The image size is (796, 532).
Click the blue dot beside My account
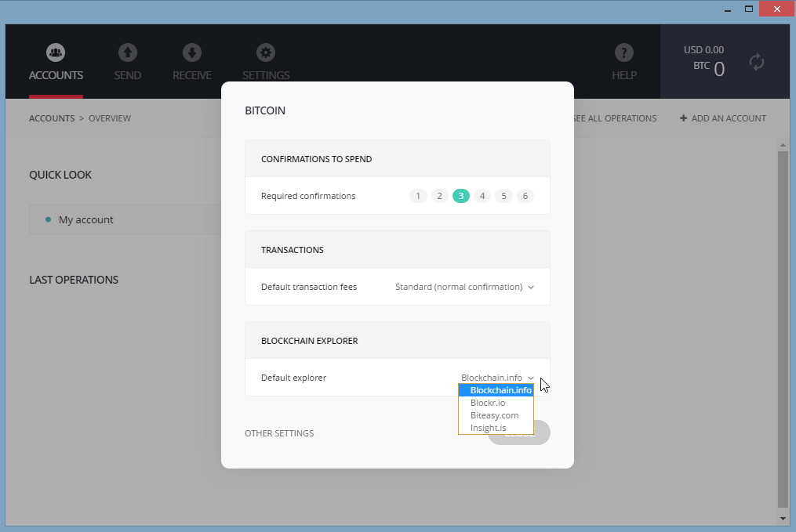click(49, 220)
